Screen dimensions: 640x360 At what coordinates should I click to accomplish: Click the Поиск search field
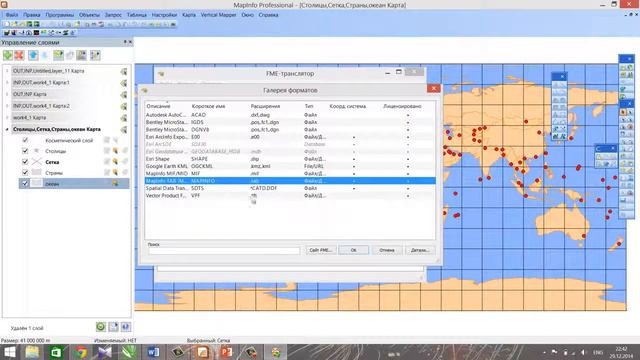[224, 251]
